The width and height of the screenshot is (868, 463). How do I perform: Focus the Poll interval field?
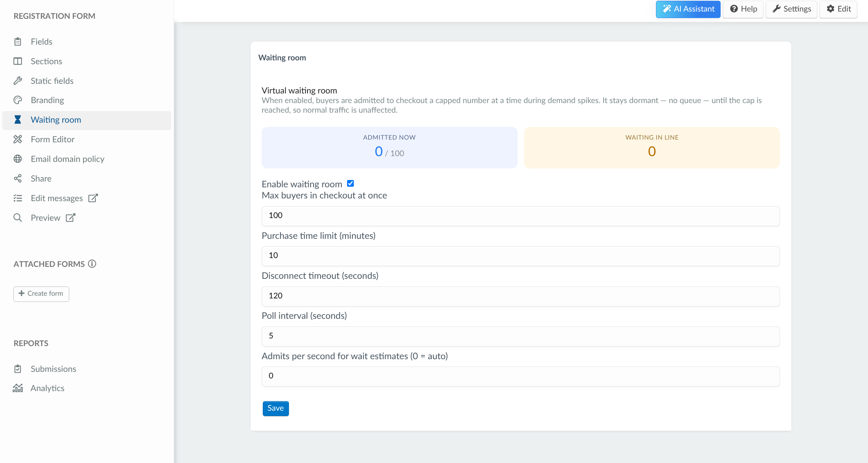(521, 336)
